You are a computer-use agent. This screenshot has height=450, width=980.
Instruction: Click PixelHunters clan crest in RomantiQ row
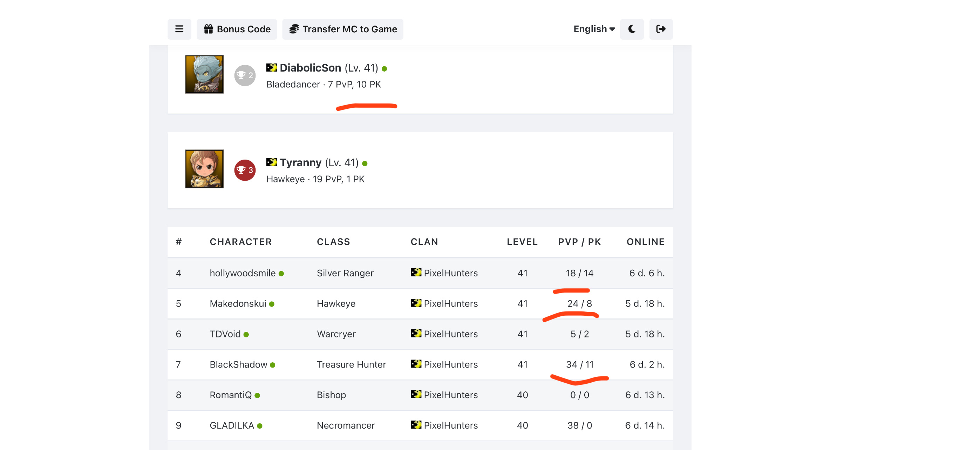pos(415,394)
